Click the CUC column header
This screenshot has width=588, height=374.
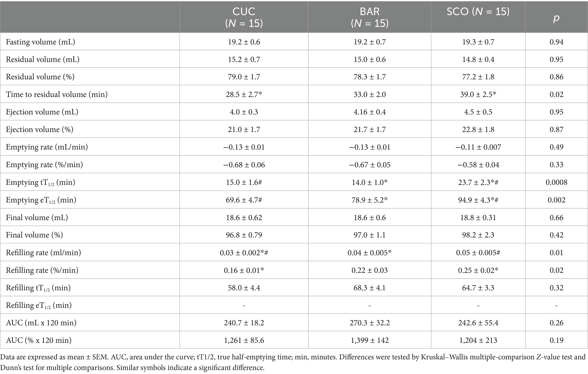tap(244, 17)
